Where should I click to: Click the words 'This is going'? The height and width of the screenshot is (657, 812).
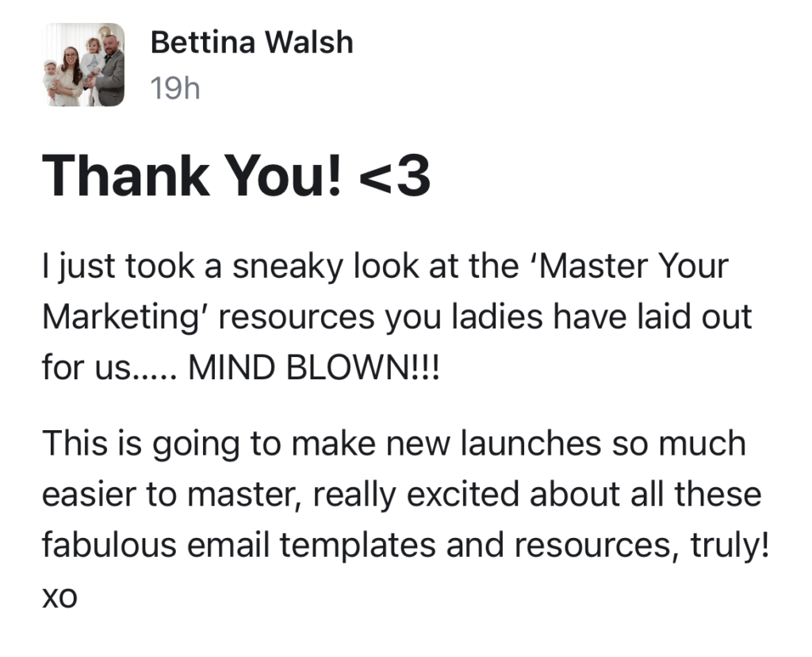[141, 443]
